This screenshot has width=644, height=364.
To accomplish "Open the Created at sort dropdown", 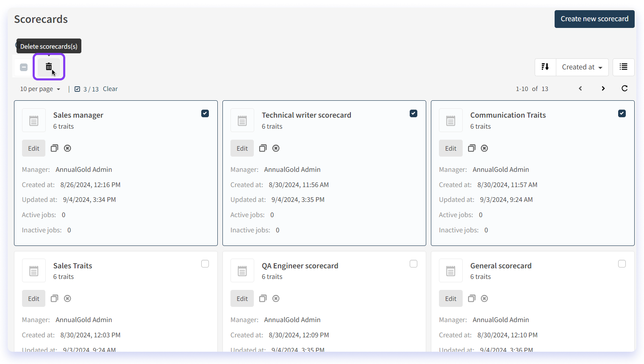I will click(x=582, y=67).
